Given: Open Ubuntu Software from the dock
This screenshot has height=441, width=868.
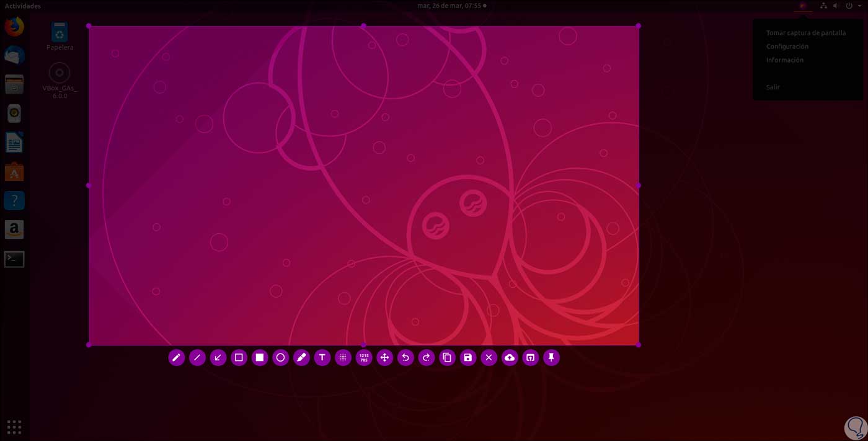Looking at the screenshot, I should click(x=14, y=172).
